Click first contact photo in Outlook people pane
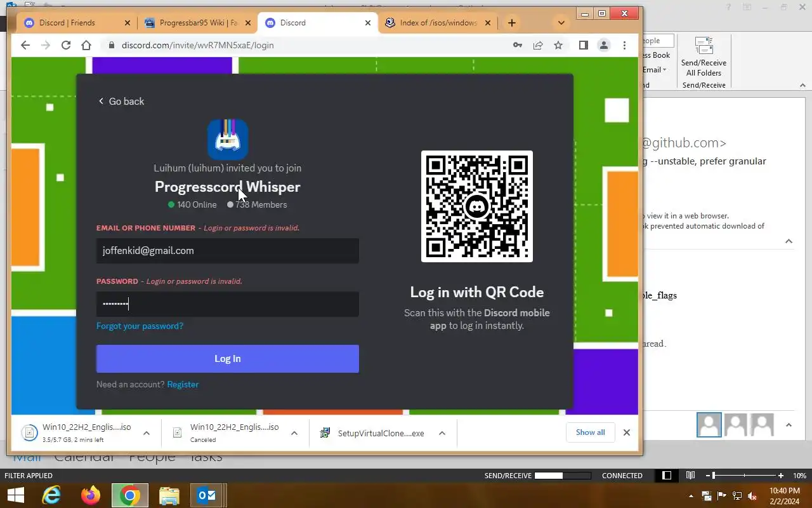The width and height of the screenshot is (812, 508). [709, 425]
